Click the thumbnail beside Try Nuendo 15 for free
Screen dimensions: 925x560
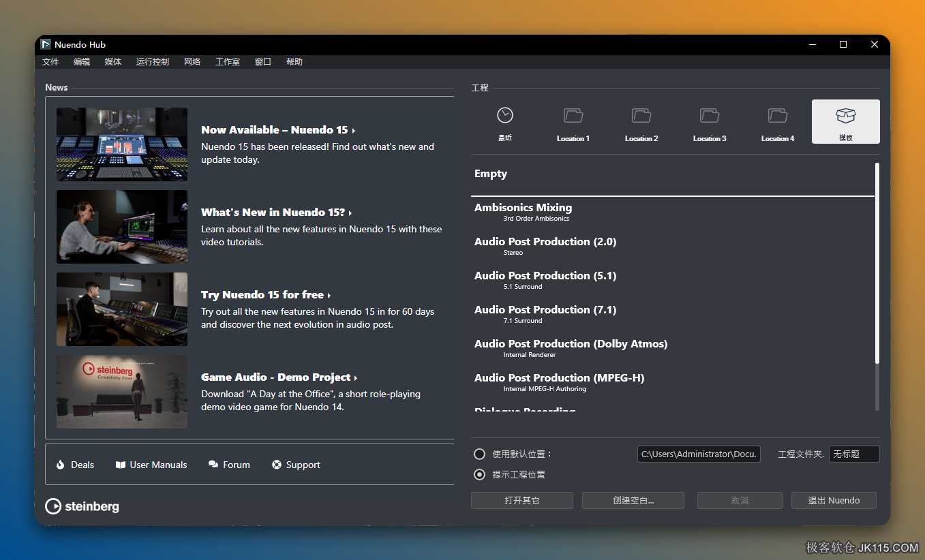[122, 309]
